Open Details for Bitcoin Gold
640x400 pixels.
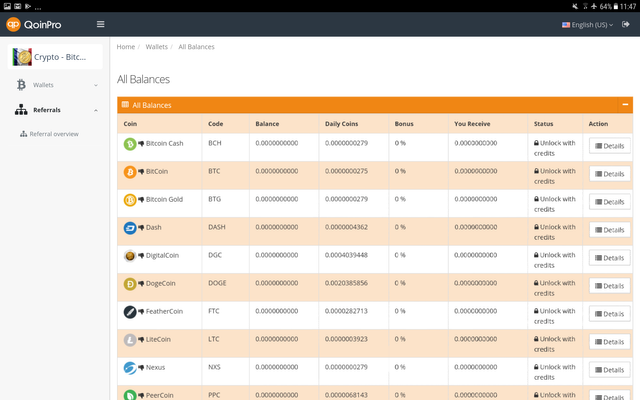(609, 202)
